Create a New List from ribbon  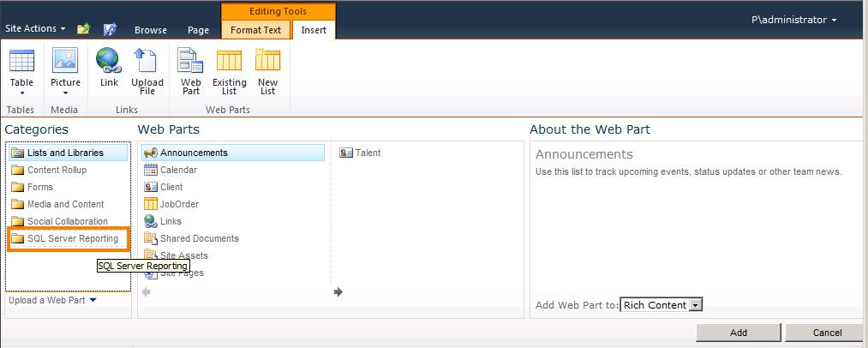click(268, 71)
